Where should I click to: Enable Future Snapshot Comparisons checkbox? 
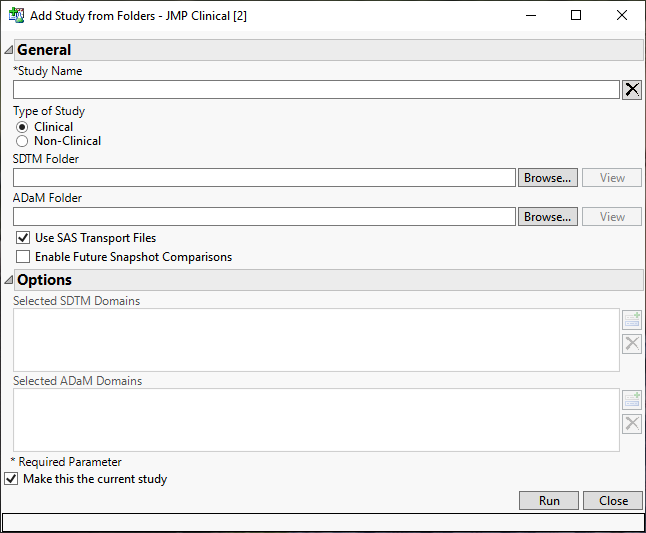coord(23,257)
